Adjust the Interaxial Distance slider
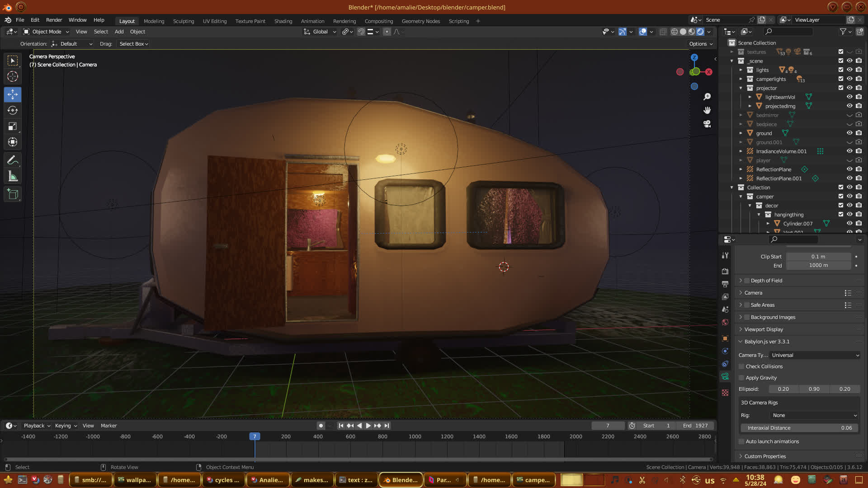868x488 pixels. pos(799,428)
